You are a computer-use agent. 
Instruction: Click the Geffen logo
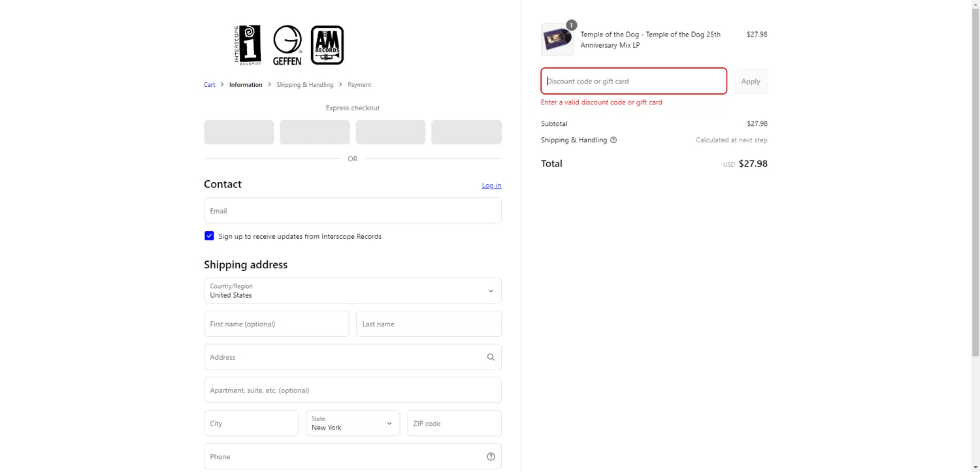[287, 45]
